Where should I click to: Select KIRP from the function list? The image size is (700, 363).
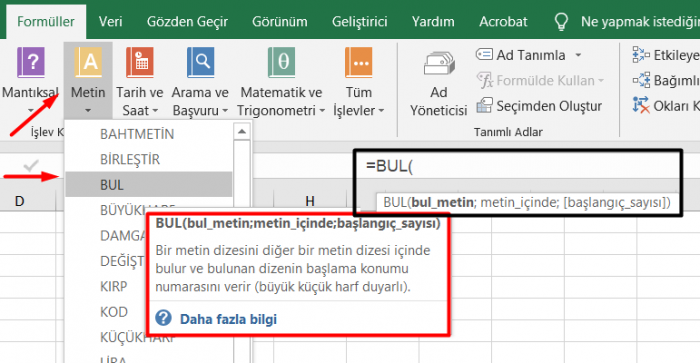[113, 286]
